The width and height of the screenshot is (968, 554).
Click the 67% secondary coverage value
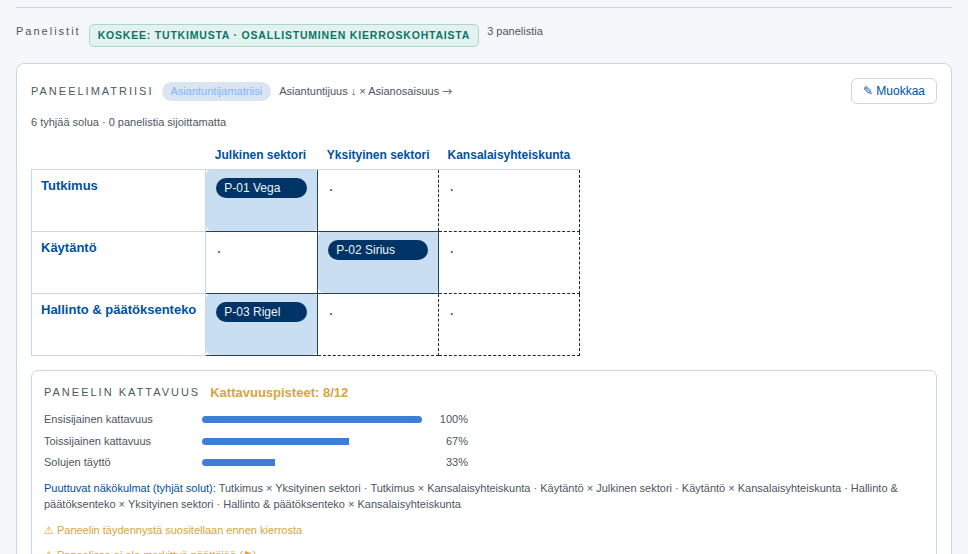457,442
